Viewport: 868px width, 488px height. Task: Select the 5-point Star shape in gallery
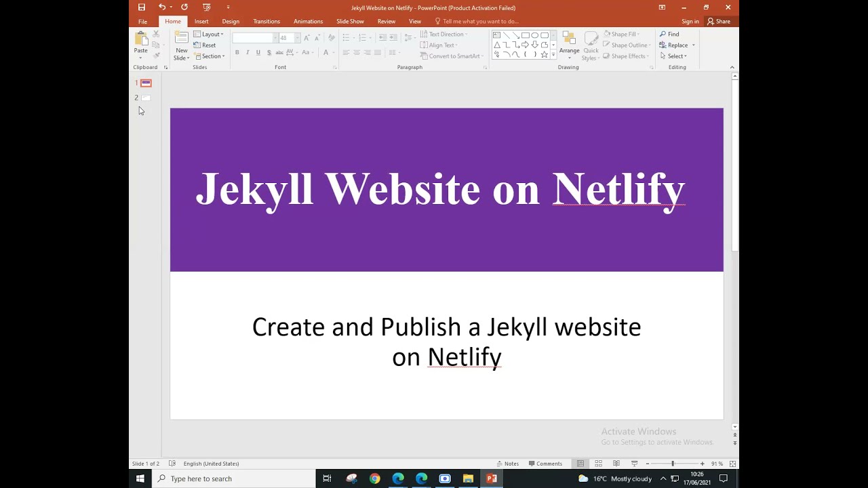[x=544, y=55]
